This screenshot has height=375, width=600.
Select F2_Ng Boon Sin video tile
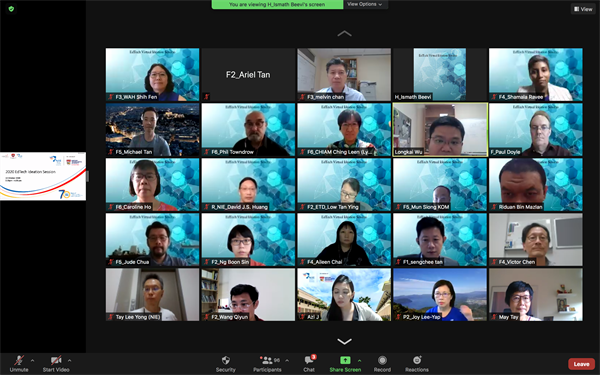248,240
